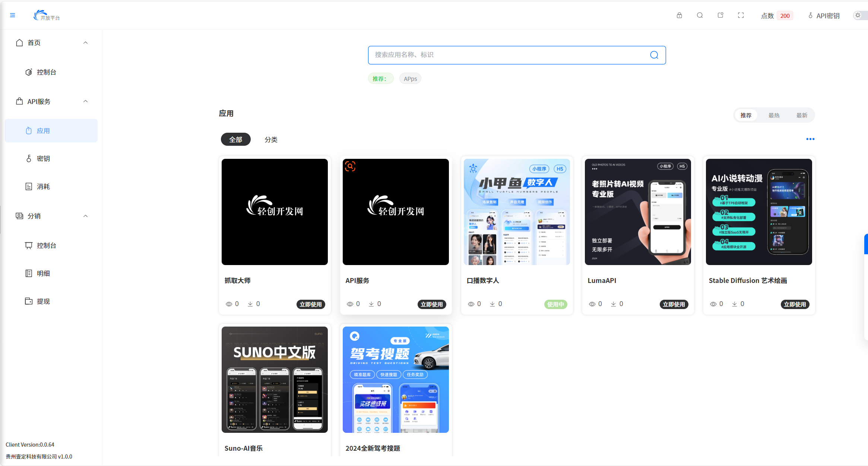
Task: Click 立即使用 on 抓取大师 card
Action: [311, 304]
